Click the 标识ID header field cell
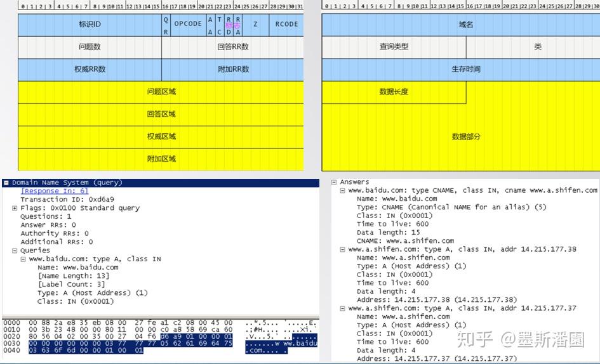 click(x=90, y=25)
